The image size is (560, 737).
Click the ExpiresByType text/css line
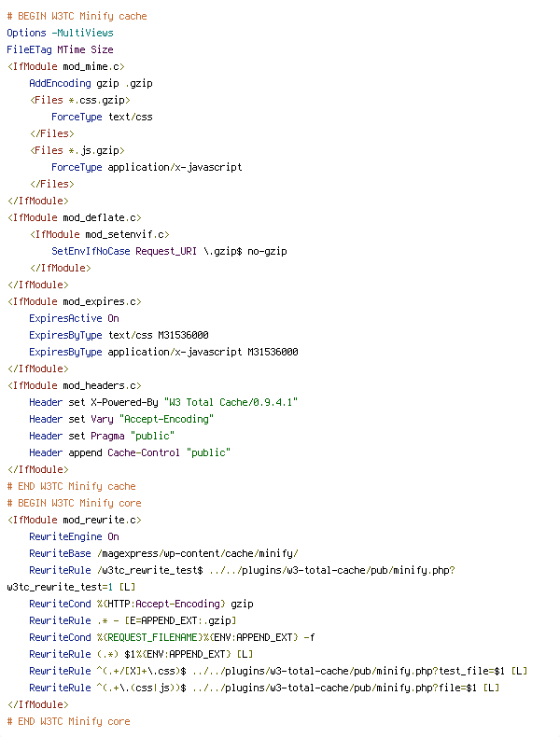tap(119, 336)
